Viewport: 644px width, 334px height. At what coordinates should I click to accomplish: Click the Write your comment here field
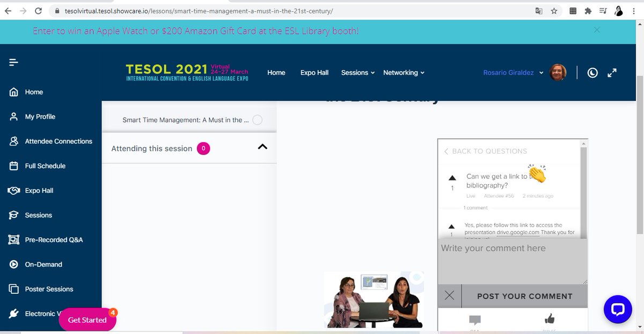click(513, 262)
